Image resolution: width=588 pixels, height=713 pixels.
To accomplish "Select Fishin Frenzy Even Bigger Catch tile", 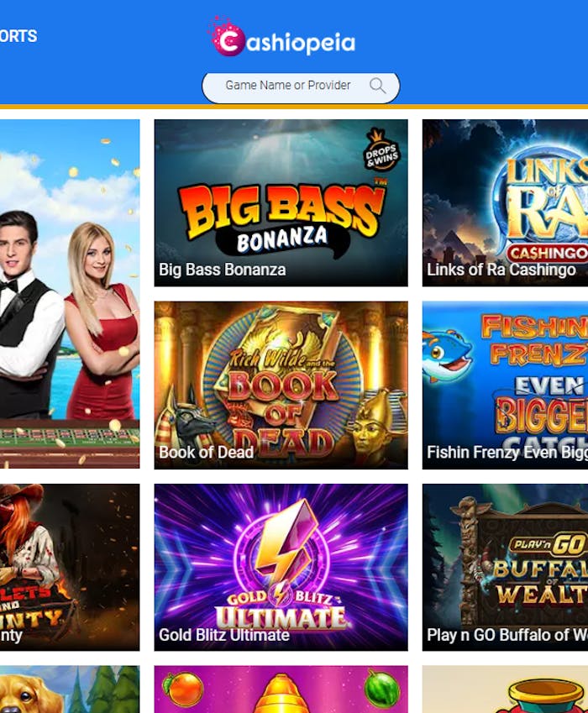I will click(x=505, y=385).
